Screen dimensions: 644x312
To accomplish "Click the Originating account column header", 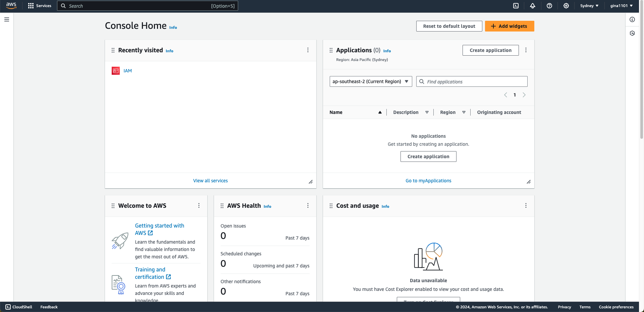I will click(499, 112).
